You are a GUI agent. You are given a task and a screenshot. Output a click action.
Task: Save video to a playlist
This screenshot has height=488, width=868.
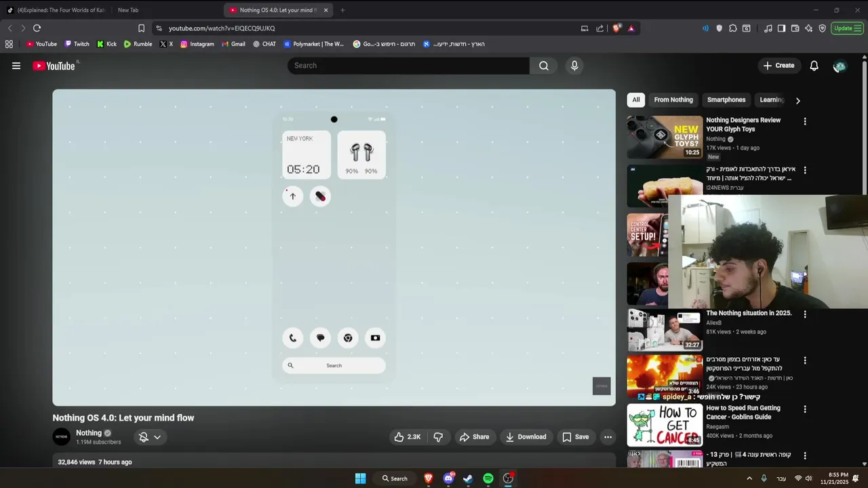575,437
